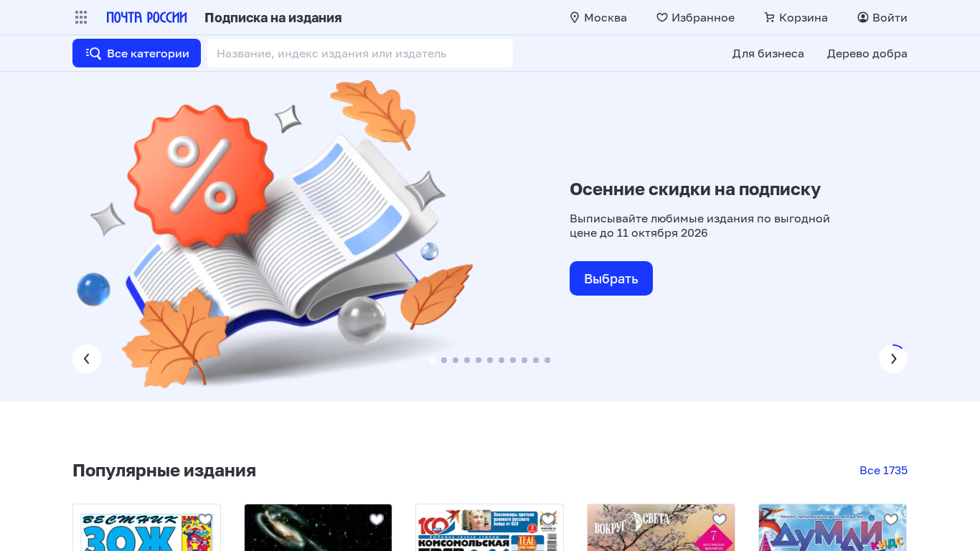Toggle favorite heart on galaxy cover
This screenshot has width=980, height=551.
coord(377,519)
